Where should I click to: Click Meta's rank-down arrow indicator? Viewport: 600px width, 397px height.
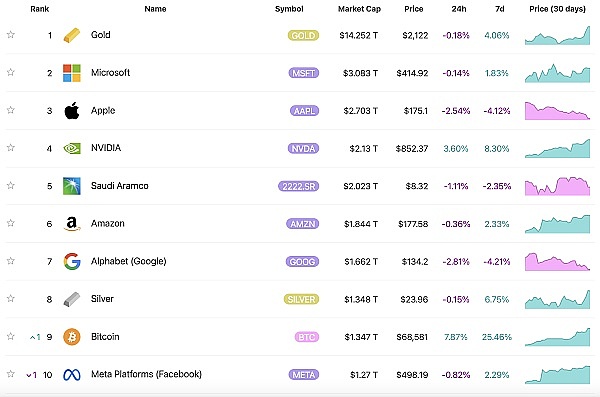[32, 375]
